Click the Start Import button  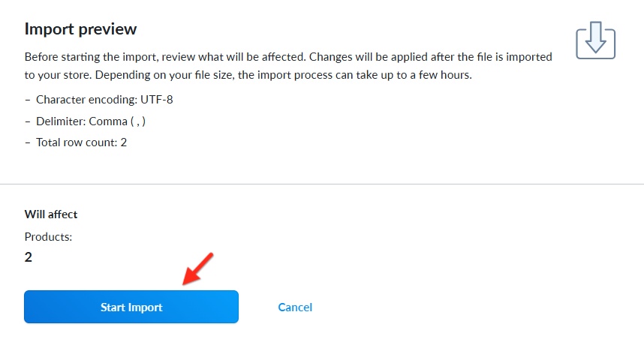[131, 307]
